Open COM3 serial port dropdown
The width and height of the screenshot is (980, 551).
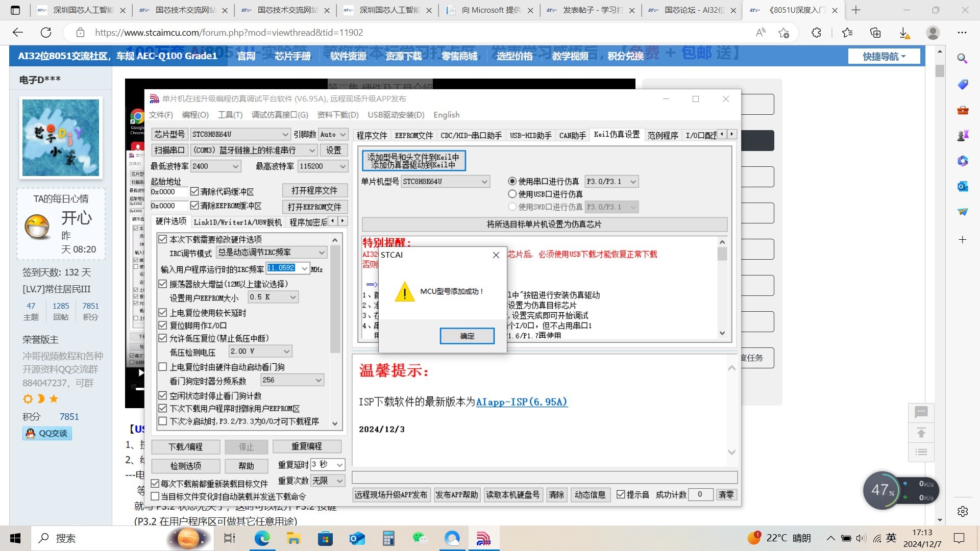(254, 150)
